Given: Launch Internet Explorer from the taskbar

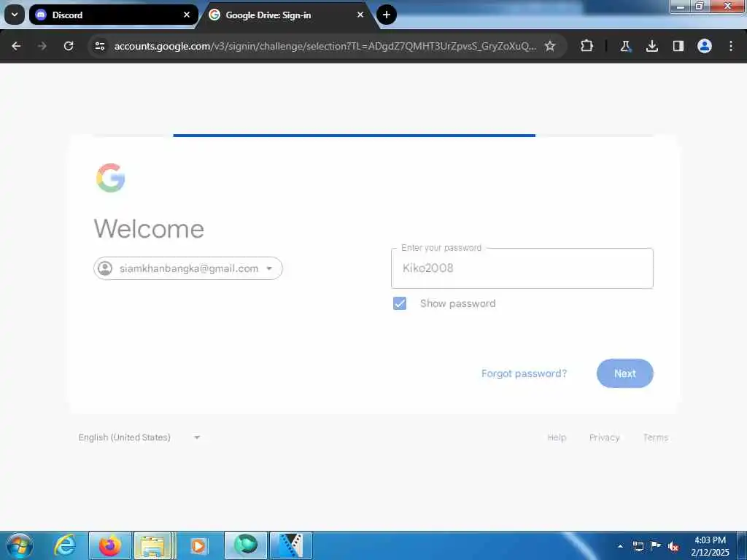Looking at the screenshot, I should pyautogui.click(x=65, y=545).
